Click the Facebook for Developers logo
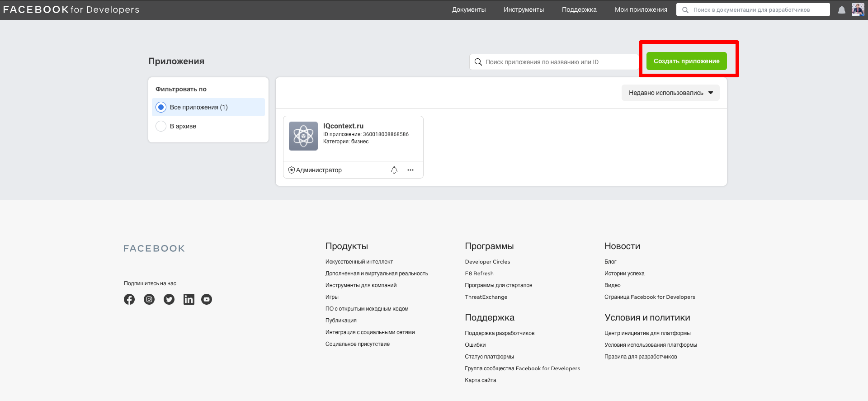The image size is (868, 401). point(71,9)
